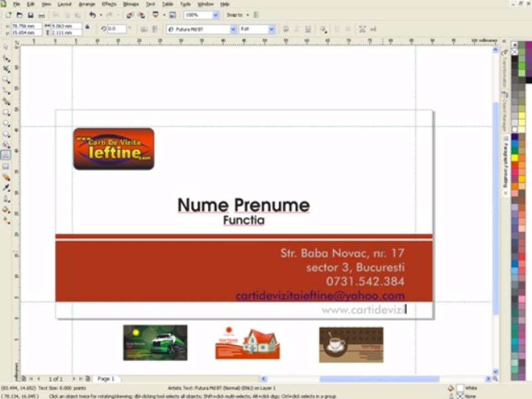
Task: Open the Edit Text button
Action: pyautogui.click(x=373, y=29)
